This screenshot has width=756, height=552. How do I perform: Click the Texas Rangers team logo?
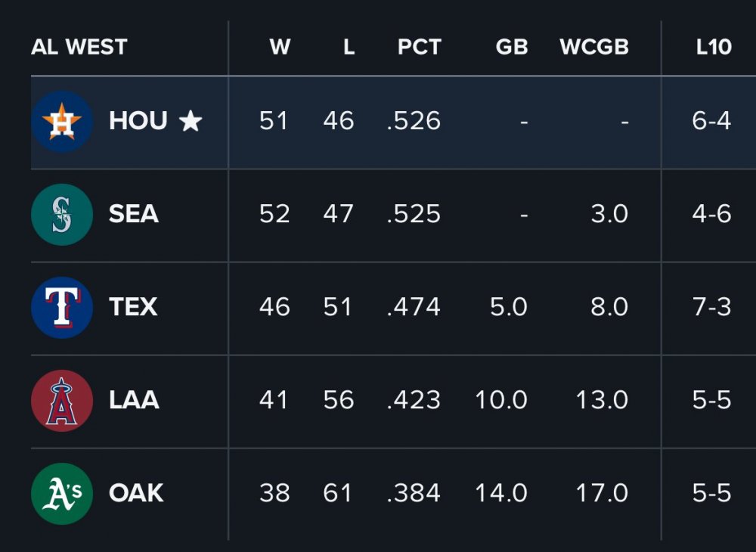pos(62,308)
